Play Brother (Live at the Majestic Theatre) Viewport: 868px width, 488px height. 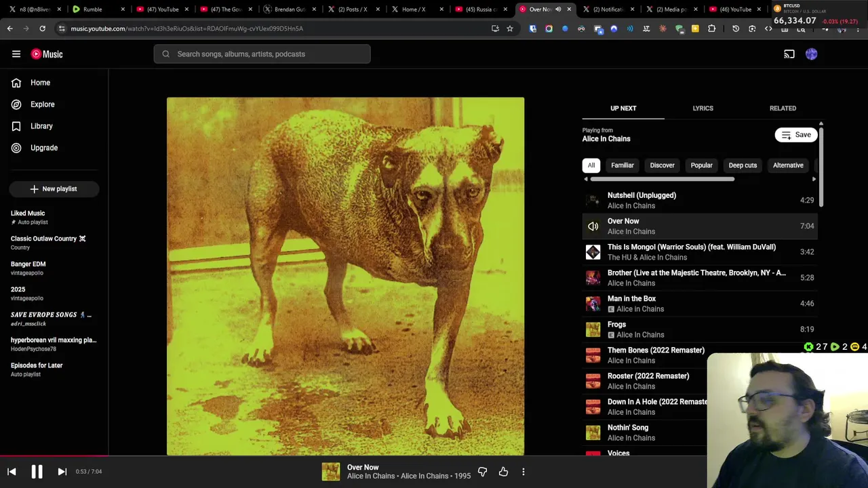[700, 278]
